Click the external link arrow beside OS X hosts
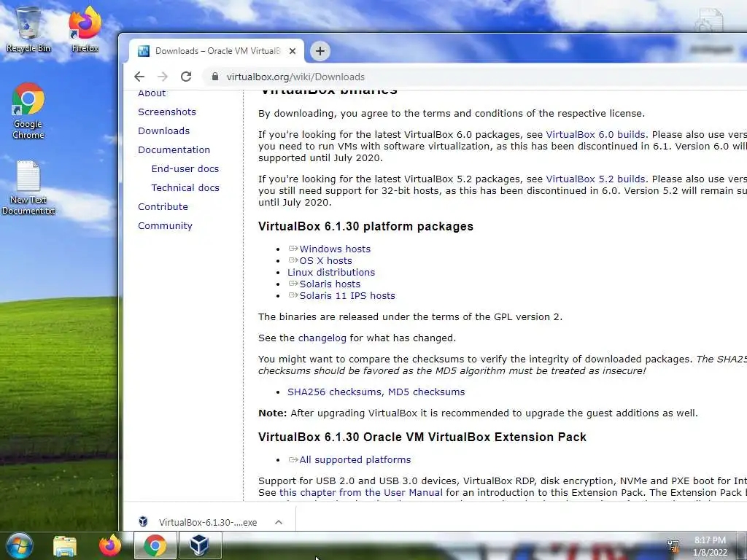Screen dimensions: 747x560 coord(293,260)
